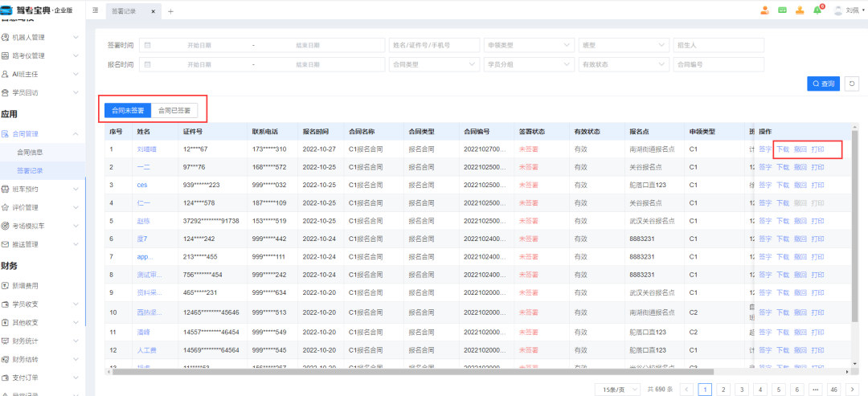
Task: Open the 班型 dropdown filter
Action: (622, 45)
